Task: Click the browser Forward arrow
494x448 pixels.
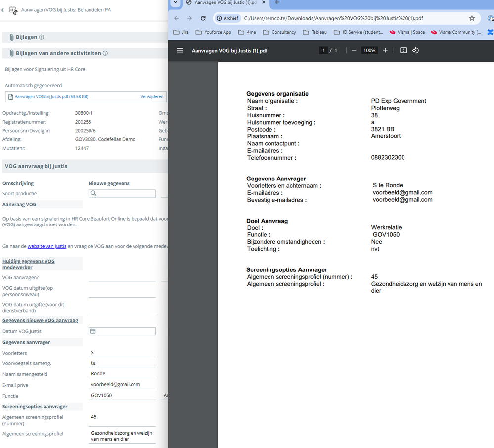Action: [x=189, y=18]
